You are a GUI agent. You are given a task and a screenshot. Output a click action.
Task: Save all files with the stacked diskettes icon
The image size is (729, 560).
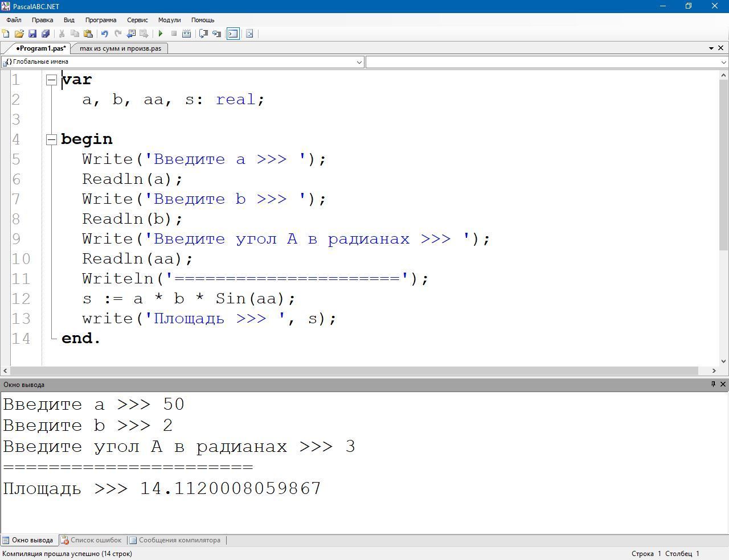(x=46, y=34)
